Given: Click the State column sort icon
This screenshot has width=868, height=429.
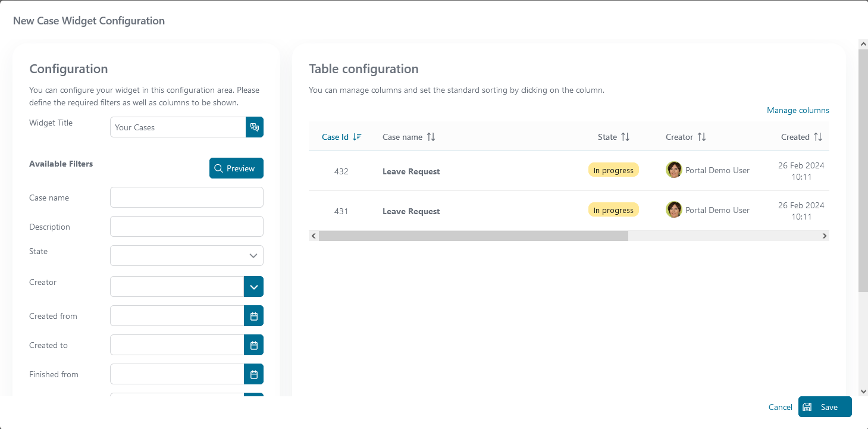Looking at the screenshot, I should click(625, 137).
